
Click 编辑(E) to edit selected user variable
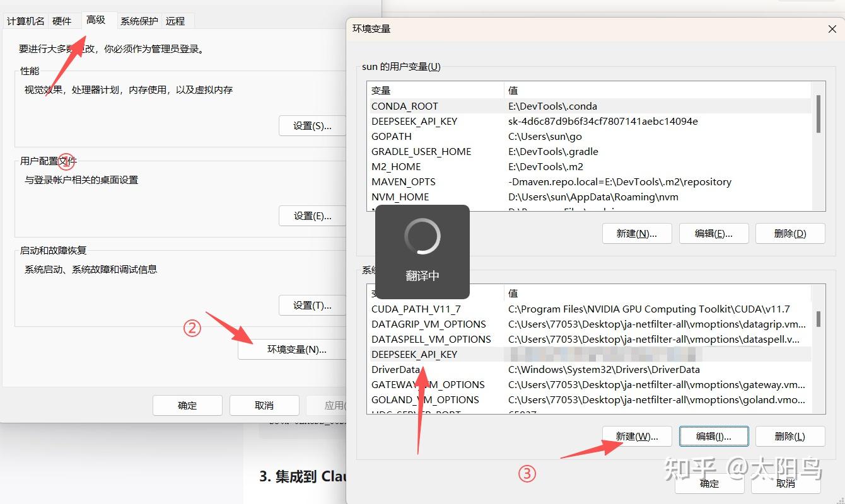tap(713, 233)
